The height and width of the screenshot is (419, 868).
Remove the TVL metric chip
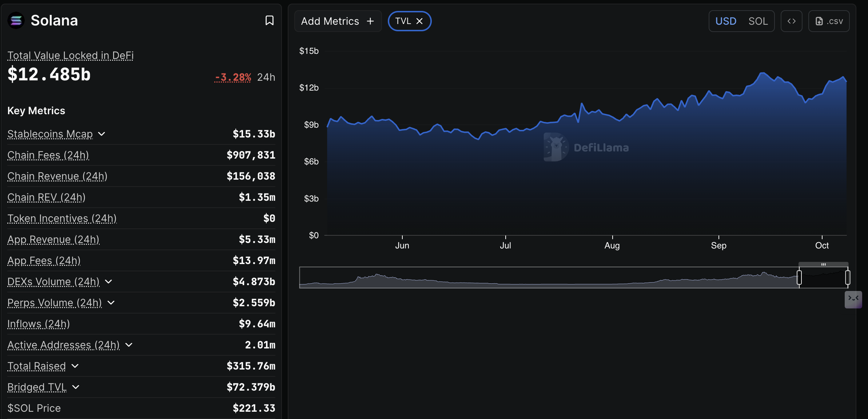419,21
